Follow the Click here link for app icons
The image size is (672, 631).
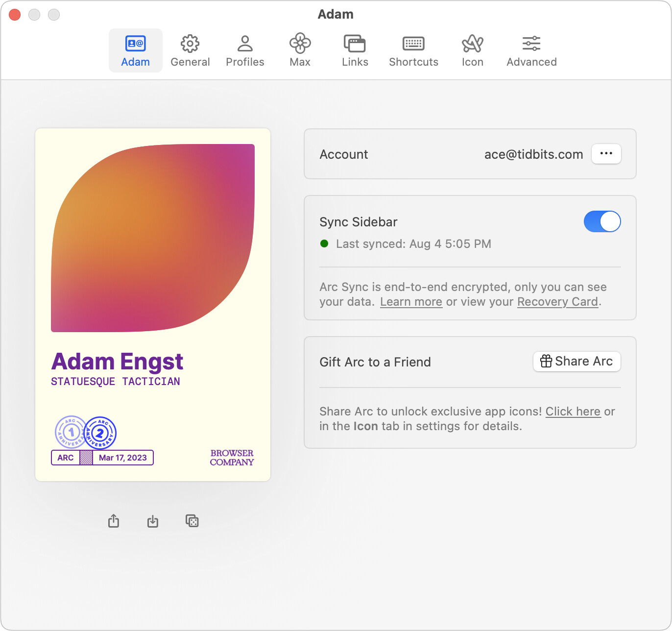click(x=573, y=412)
